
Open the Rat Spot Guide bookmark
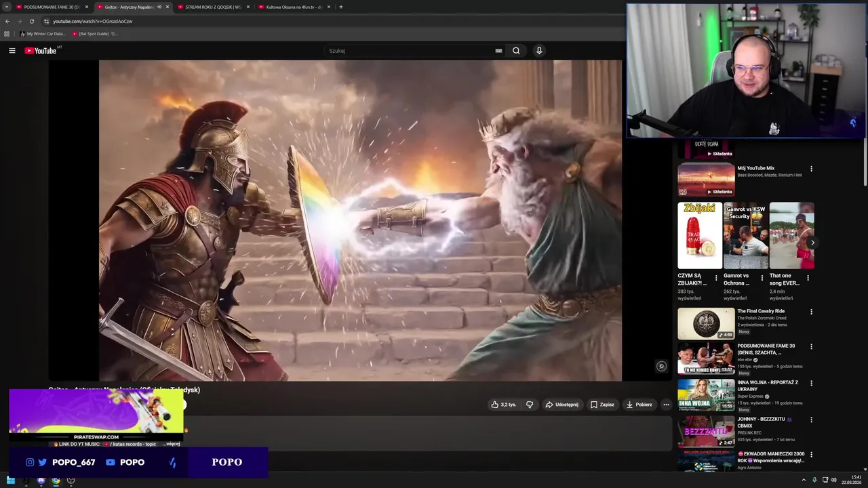pyautogui.click(x=94, y=33)
